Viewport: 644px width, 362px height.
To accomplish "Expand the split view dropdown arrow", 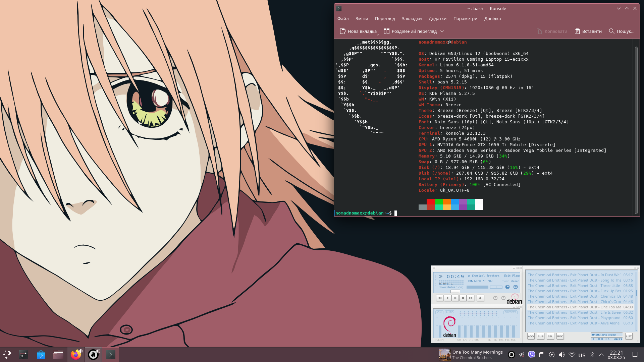I will [x=442, y=31].
